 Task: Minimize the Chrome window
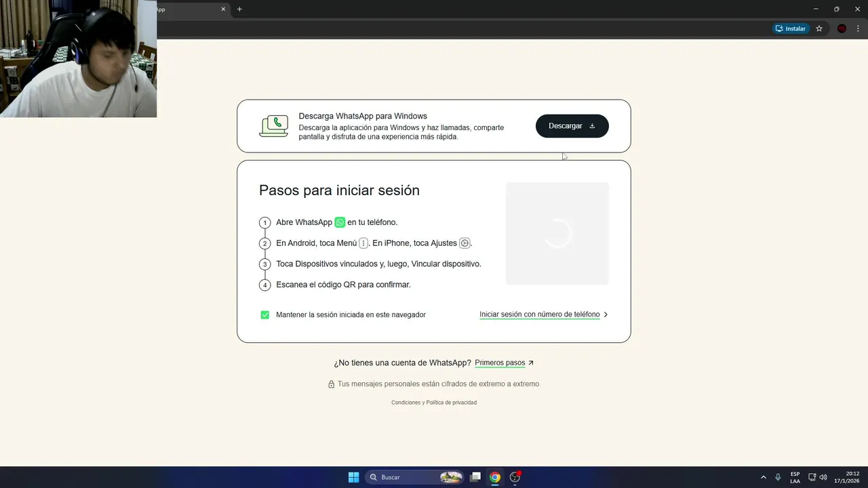[816, 9]
